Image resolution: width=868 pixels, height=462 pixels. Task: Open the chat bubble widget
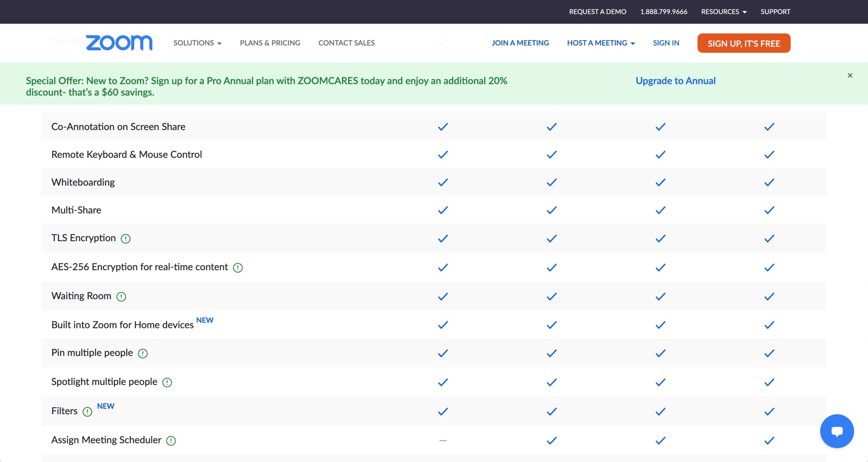click(x=836, y=431)
